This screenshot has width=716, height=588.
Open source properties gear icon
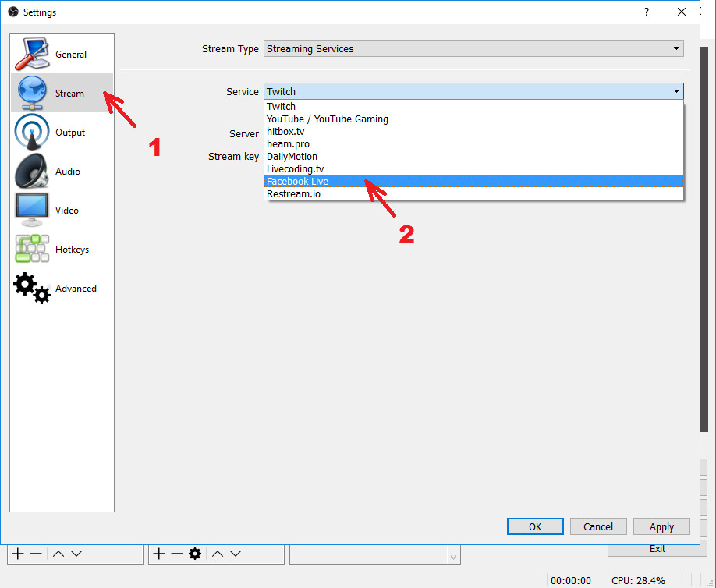pyautogui.click(x=195, y=554)
